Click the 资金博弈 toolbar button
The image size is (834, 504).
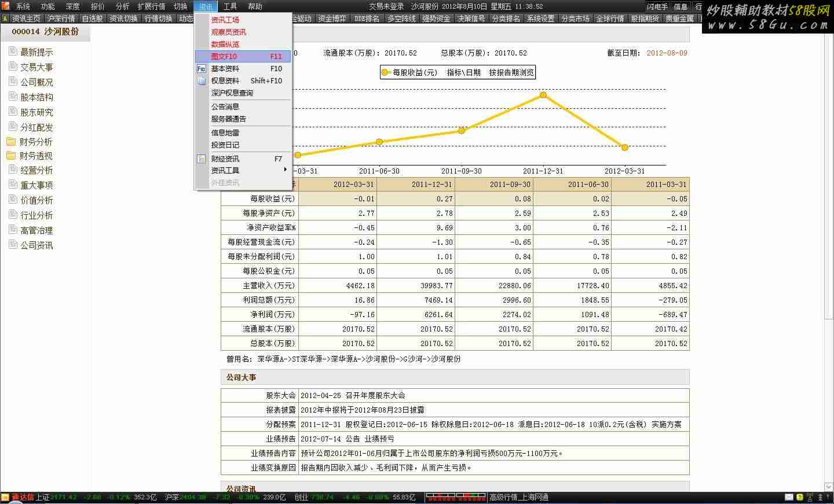click(332, 19)
